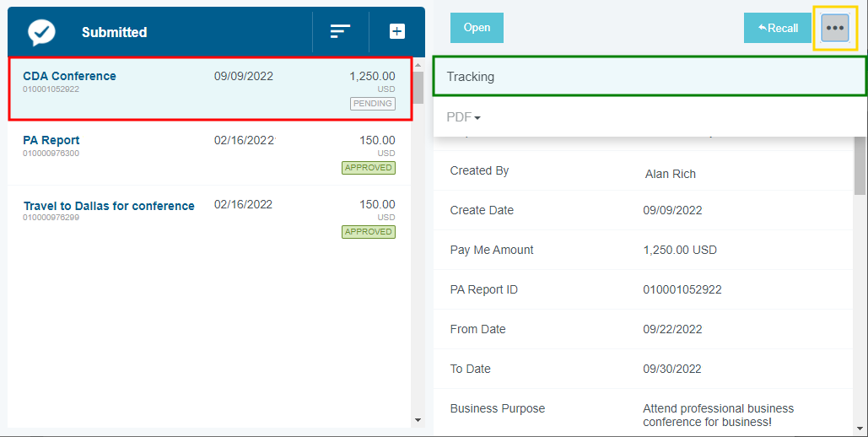Open the sort/filter lines icon
This screenshot has width=868, height=437.
(340, 32)
